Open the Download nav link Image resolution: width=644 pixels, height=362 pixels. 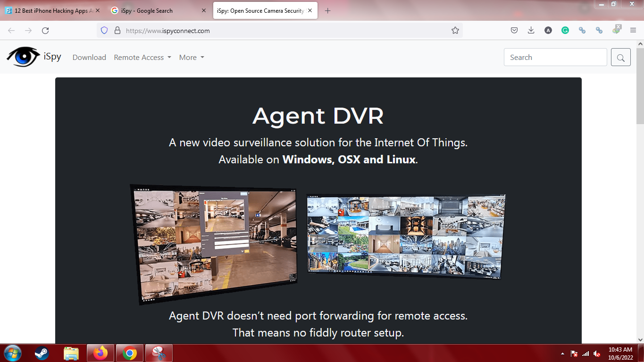tap(89, 57)
